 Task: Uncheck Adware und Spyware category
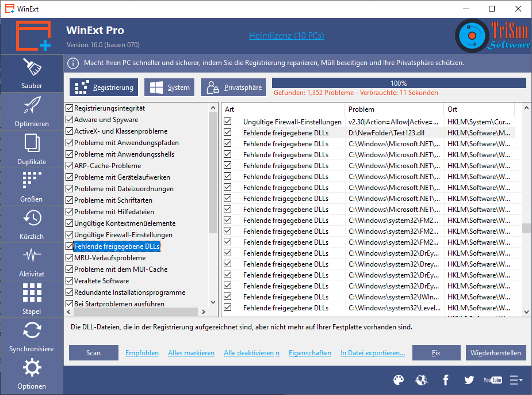[x=69, y=120]
